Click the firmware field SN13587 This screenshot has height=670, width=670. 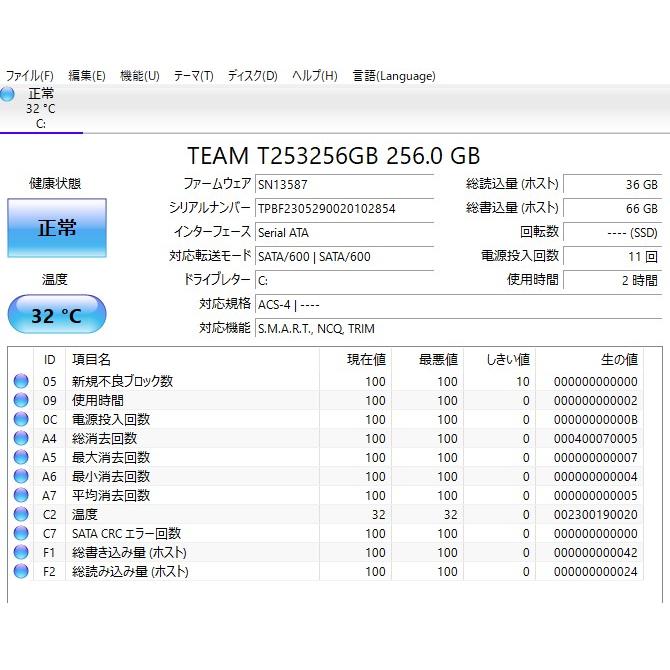point(344,185)
